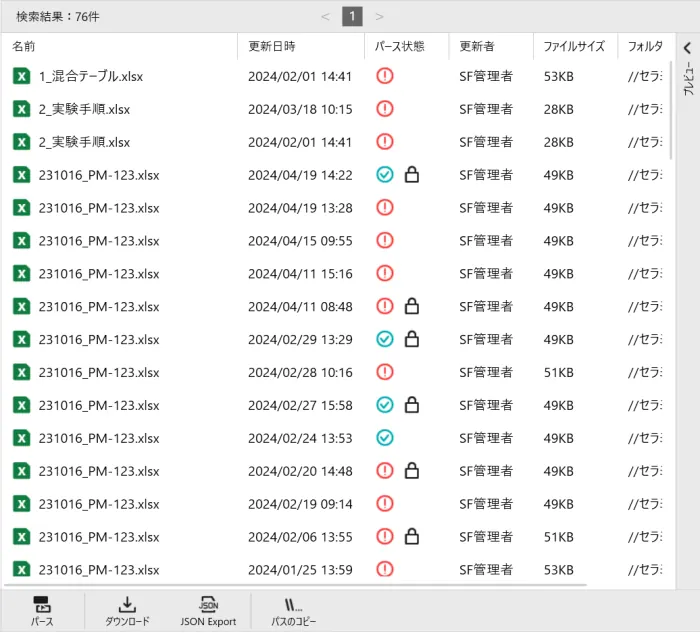The width and height of the screenshot is (700, 633).
Task: Click the red error status for 2_実験手順.xlsx dated 2024/03/18
Action: pos(384,109)
